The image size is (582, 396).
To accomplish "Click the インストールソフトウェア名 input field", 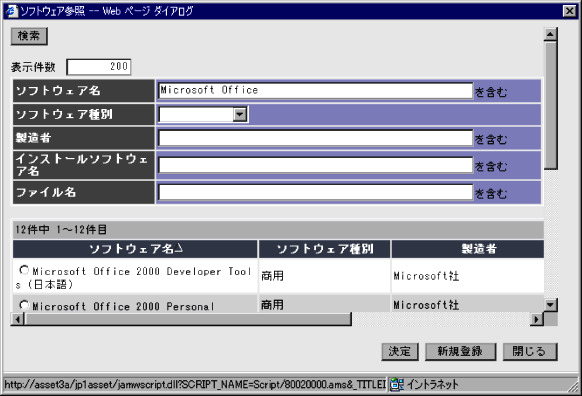I will click(x=315, y=165).
